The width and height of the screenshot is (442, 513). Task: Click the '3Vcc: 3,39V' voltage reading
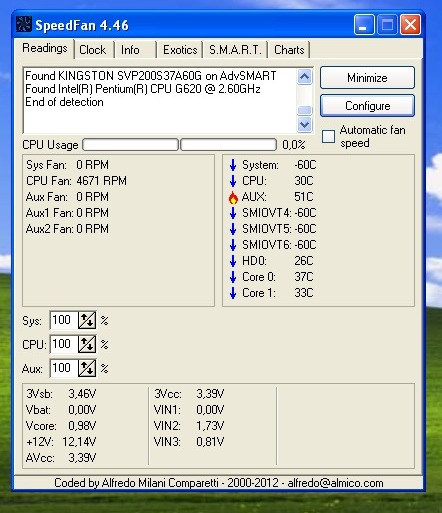(189, 394)
